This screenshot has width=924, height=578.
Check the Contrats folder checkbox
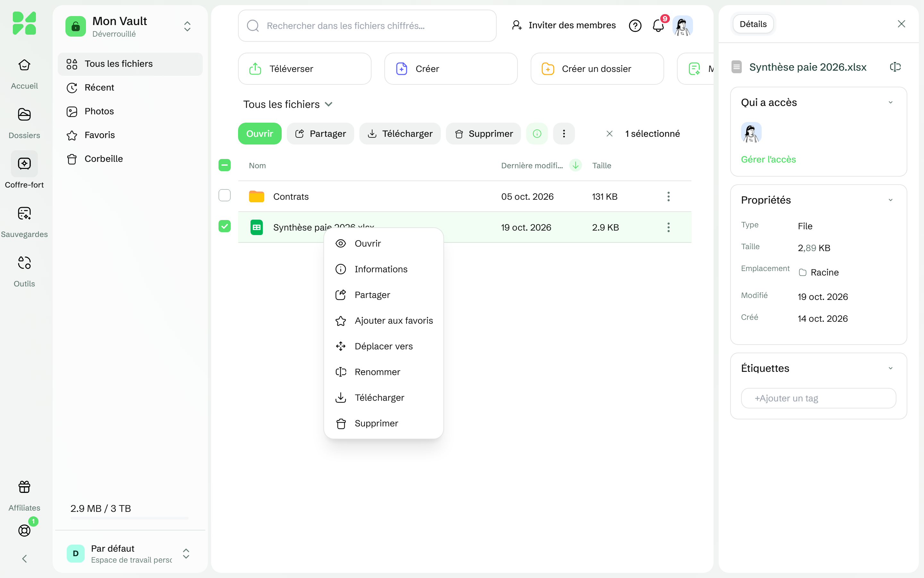tap(225, 195)
